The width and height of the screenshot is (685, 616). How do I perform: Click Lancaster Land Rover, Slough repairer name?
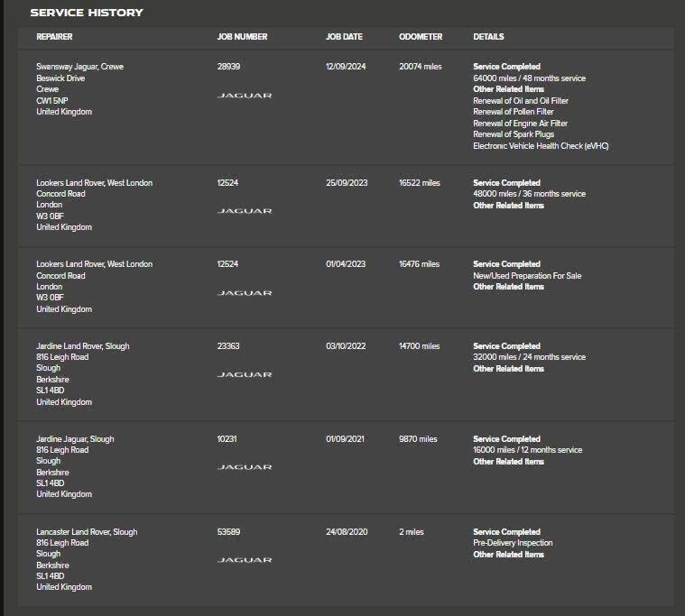(x=87, y=532)
